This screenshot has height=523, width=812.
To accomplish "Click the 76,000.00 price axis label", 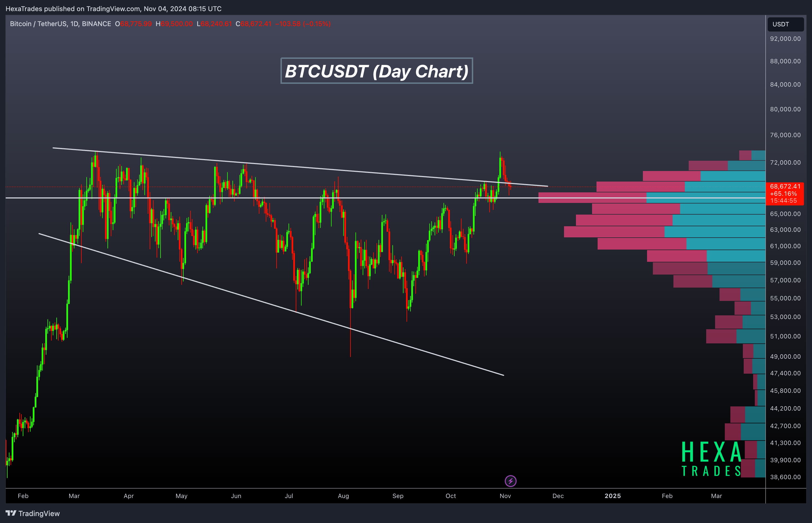I will tap(785, 135).
